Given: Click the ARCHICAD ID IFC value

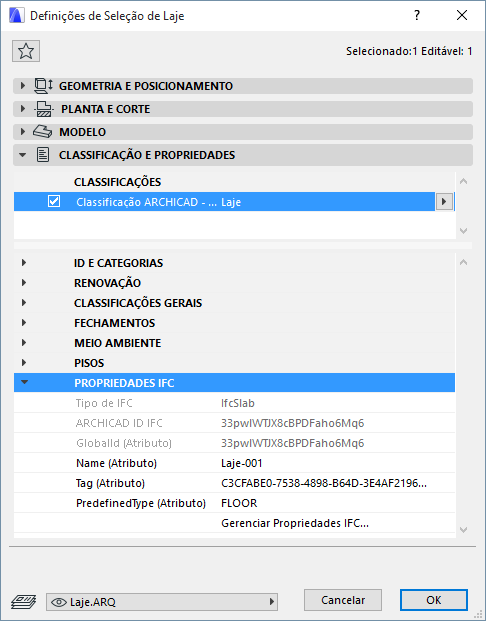Looking at the screenshot, I should pyautogui.click(x=292, y=423).
